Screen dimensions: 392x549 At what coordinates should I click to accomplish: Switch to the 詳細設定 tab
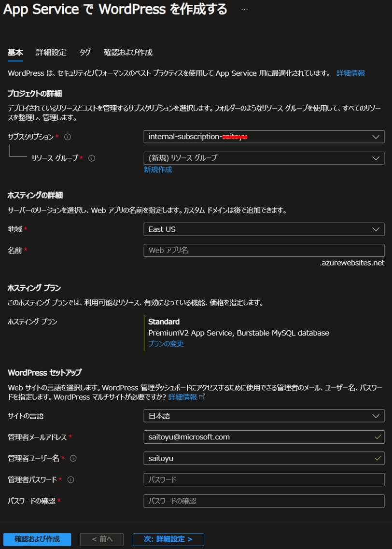[x=51, y=53]
